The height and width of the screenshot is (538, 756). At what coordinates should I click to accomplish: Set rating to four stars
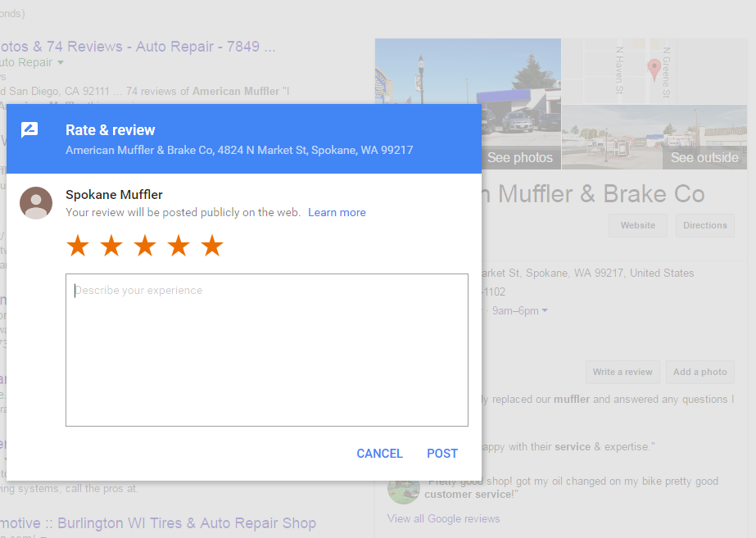tap(179, 246)
